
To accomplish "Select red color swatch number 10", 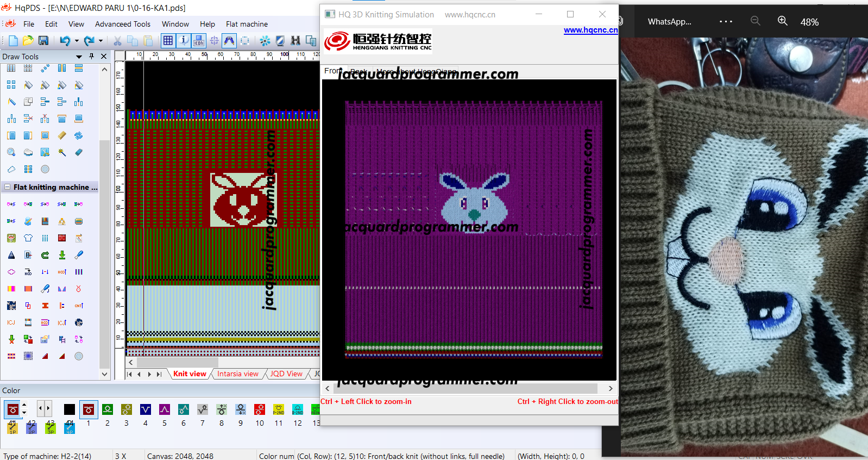I will [x=260, y=409].
